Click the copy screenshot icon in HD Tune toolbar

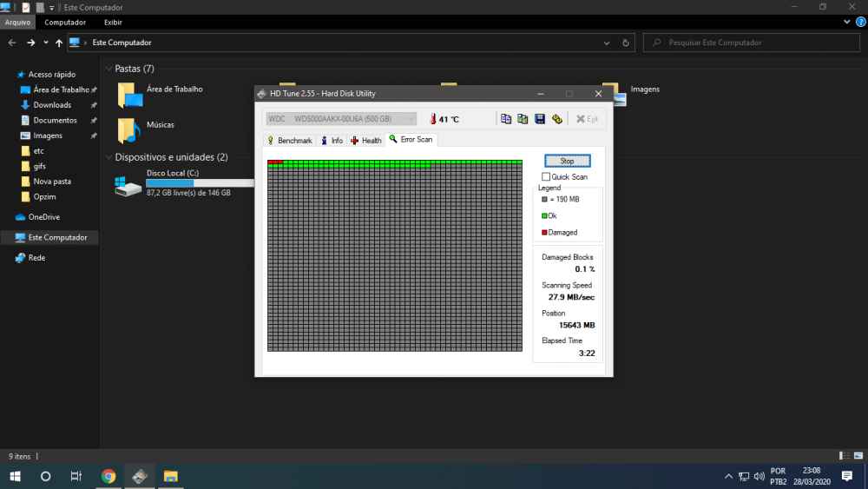tap(523, 119)
